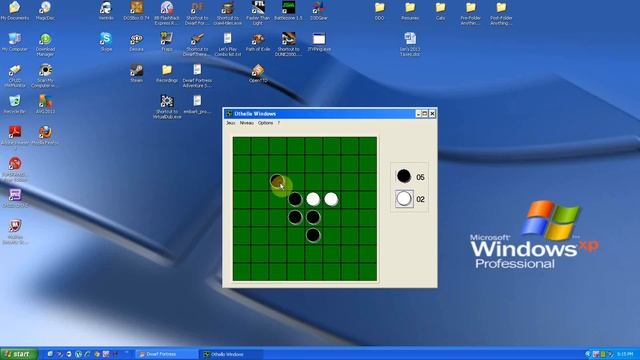640x360 pixels.
Task: Close the Othello Windows window
Action: (432, 113)
